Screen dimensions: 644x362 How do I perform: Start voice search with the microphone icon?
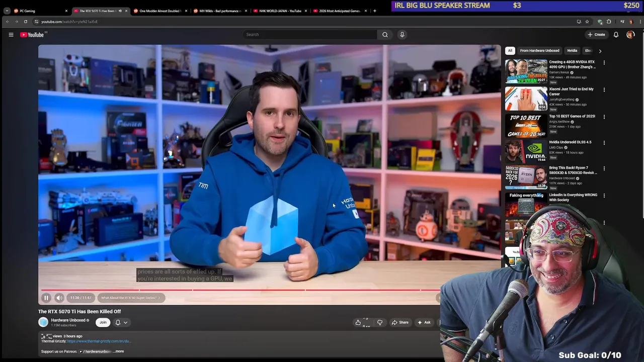[402, 35]
